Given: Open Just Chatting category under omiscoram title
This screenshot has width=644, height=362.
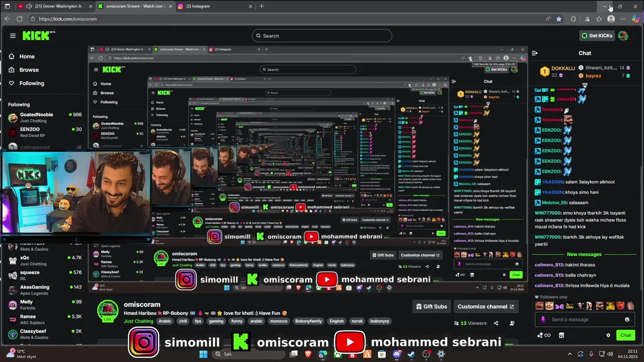Looking at the screenshot, I should [138, 321].
